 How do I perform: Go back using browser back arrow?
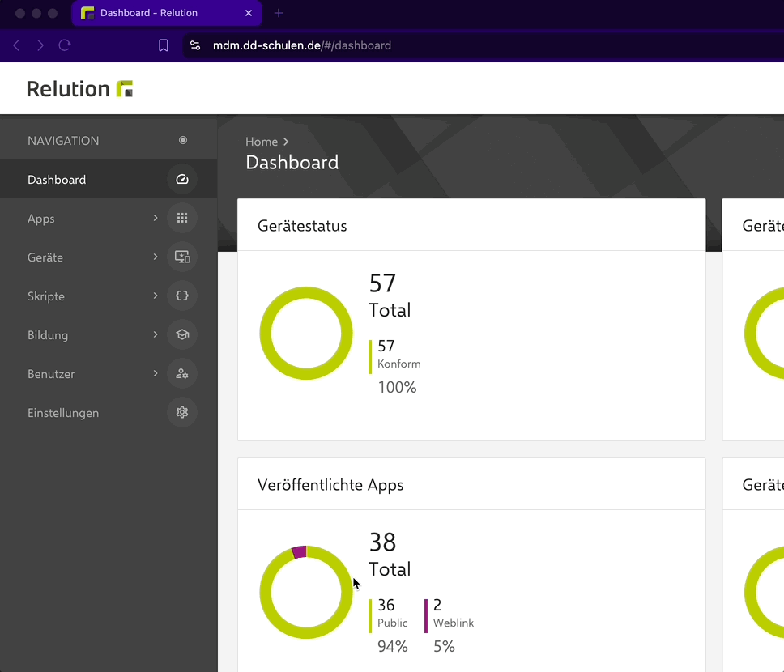[x=16, y=45]
